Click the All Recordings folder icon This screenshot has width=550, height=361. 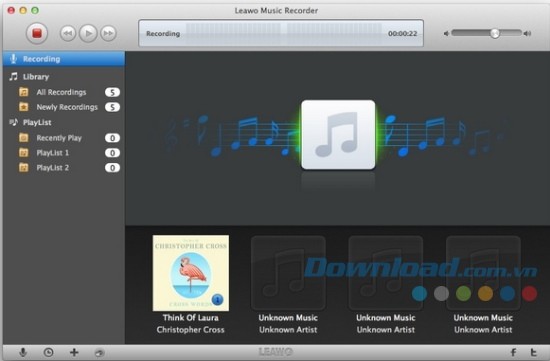click(24, 92)
